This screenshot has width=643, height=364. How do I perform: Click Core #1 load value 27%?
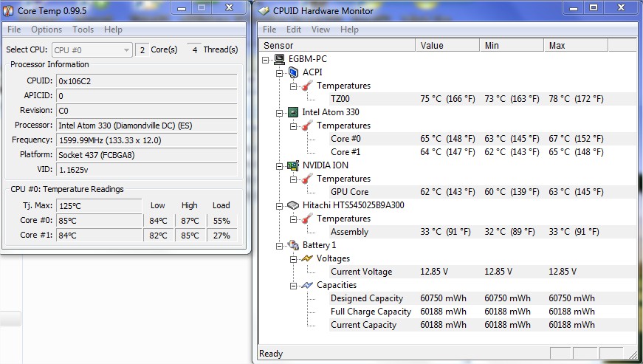point(221,236)
